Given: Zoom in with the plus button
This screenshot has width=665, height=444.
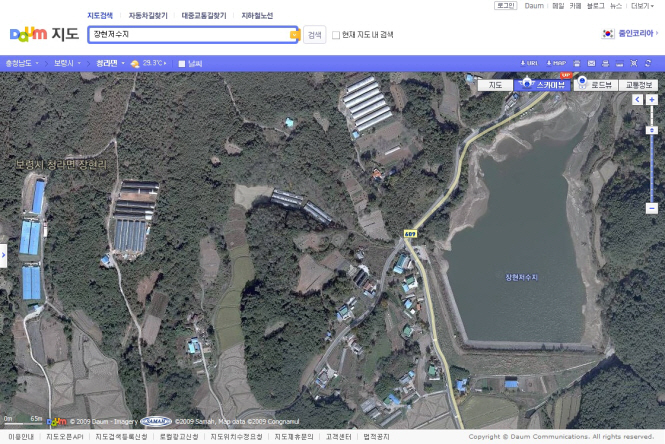Looking at the screenshot, I should click(652, 100).
